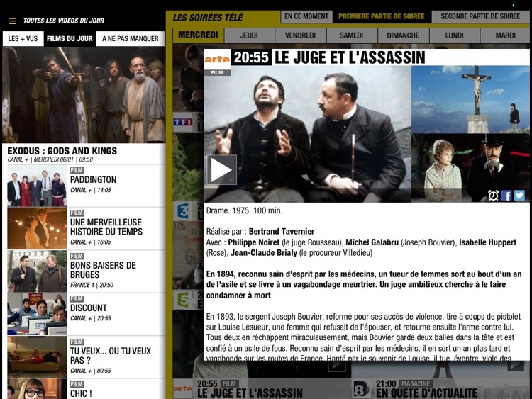Choose Lundi day tab
This screenshot has height=399, width=532.
(x=454, y=35)
